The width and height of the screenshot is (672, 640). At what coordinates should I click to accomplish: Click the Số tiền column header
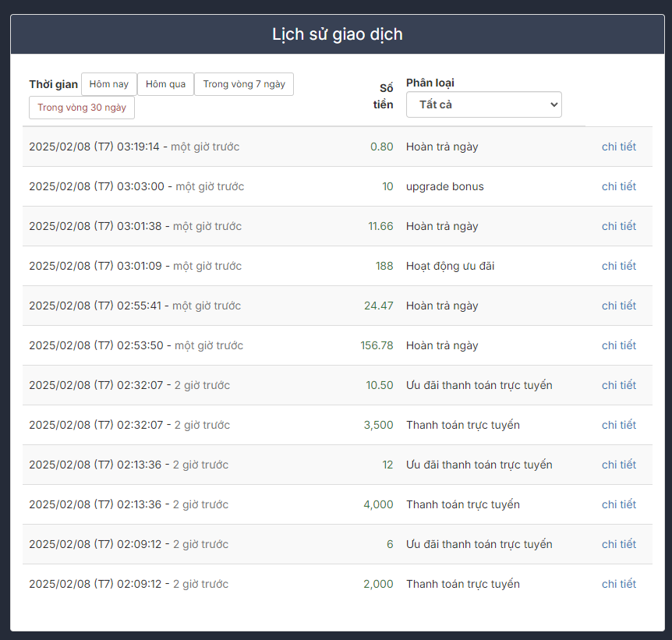[385, 96]
